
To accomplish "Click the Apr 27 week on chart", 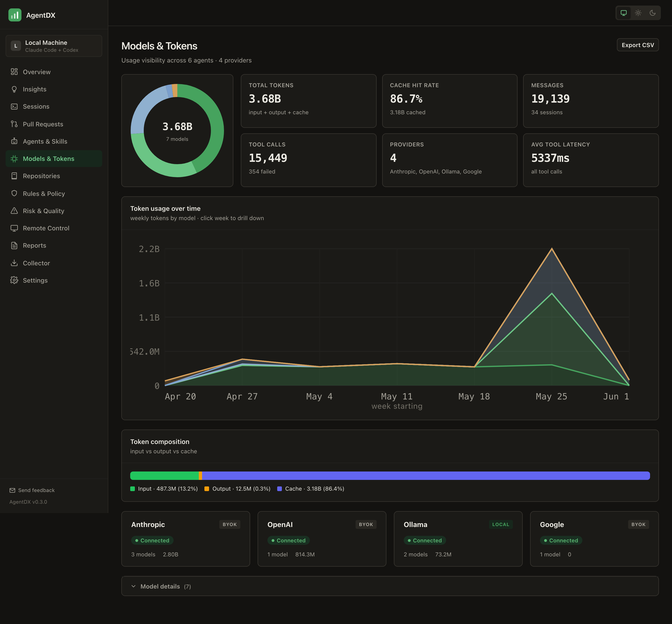I will coord(242,359).
